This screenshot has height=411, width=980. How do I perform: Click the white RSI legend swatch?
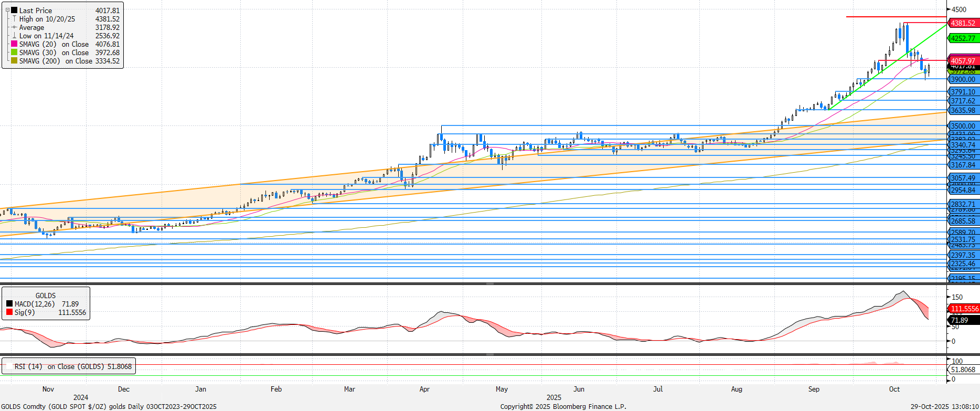point(9,366)
